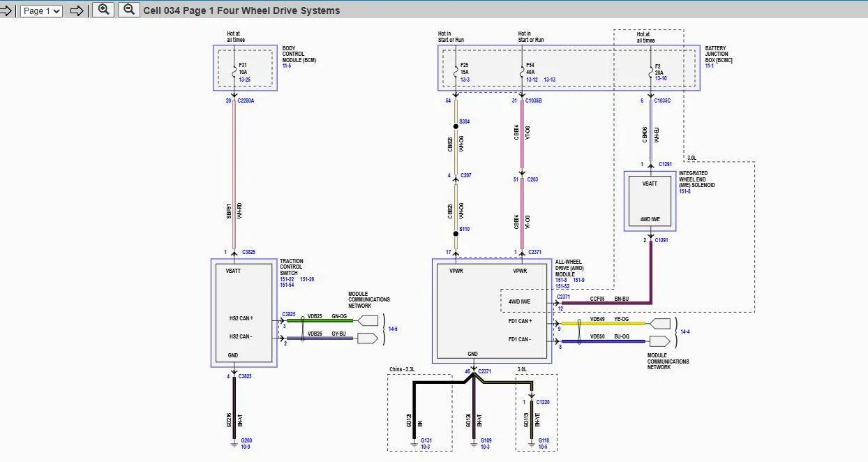Image resolution: width=868 pixels, height=462 pixels.
Task: Open the 11-1 Battery Junction Box reference
Action: point(710,66)
